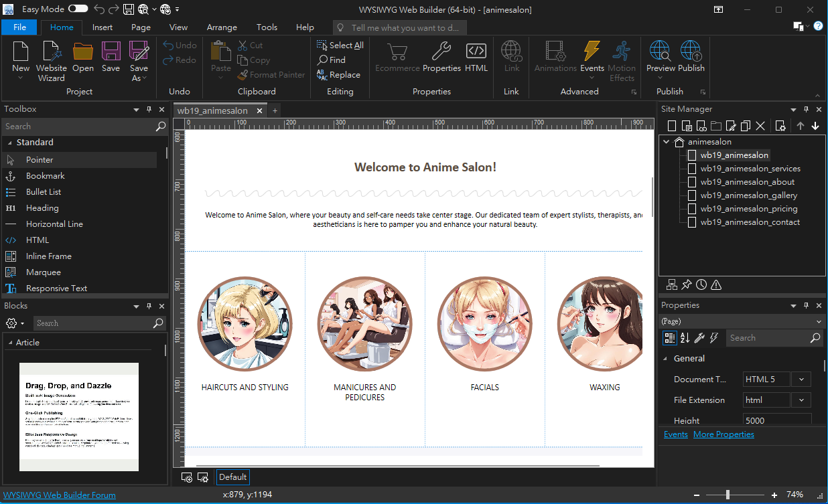Toggle alphabetical sort in Properties panel
The width and height of the screenshot is (828, 504).
click(x=685, y=338)
